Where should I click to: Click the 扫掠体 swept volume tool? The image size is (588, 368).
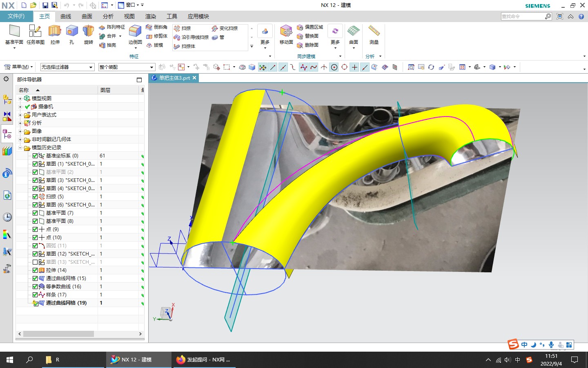(185, 46)
